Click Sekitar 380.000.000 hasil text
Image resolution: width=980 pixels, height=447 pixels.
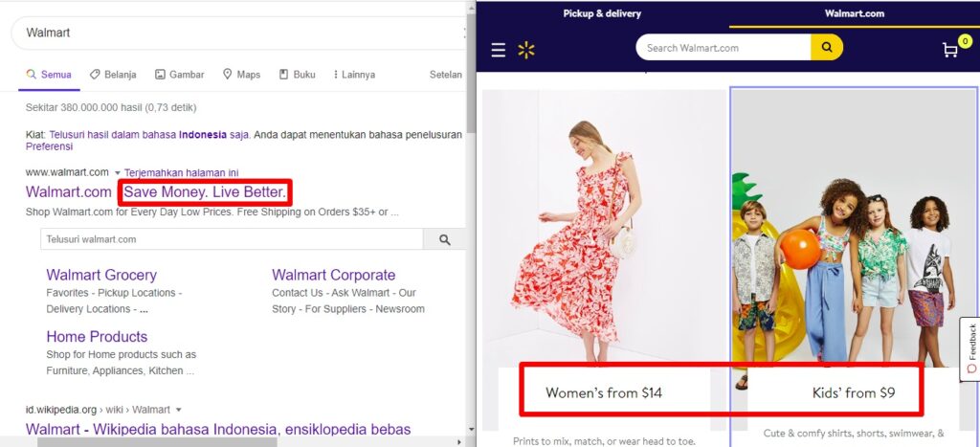111,107
